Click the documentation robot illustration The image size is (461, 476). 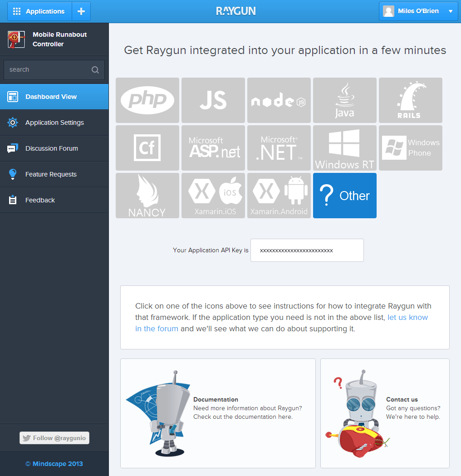point(158,413)
